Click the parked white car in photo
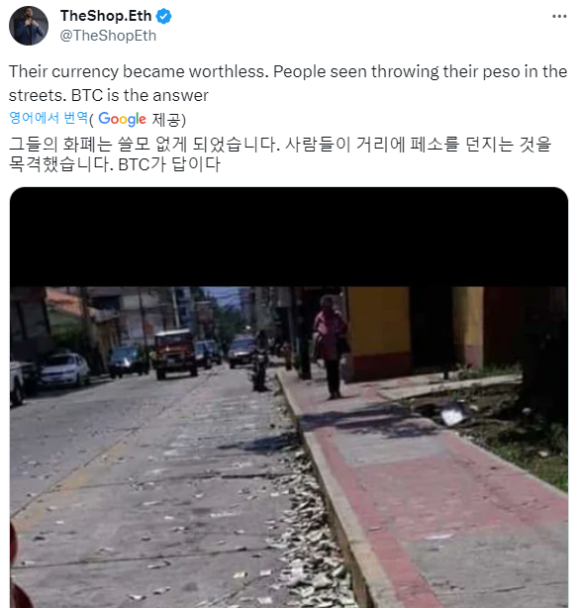This screenshot has width=580, height=608. 64,369
